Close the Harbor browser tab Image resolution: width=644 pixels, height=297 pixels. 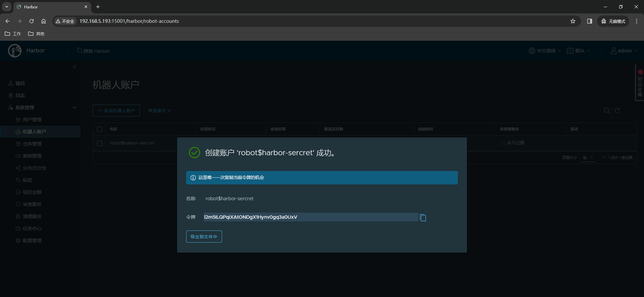pyautogui.click(x=86, y=7)
